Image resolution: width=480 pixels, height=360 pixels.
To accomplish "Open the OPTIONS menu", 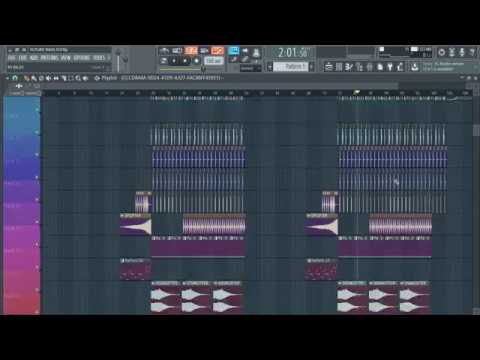I will coord(82,58).
